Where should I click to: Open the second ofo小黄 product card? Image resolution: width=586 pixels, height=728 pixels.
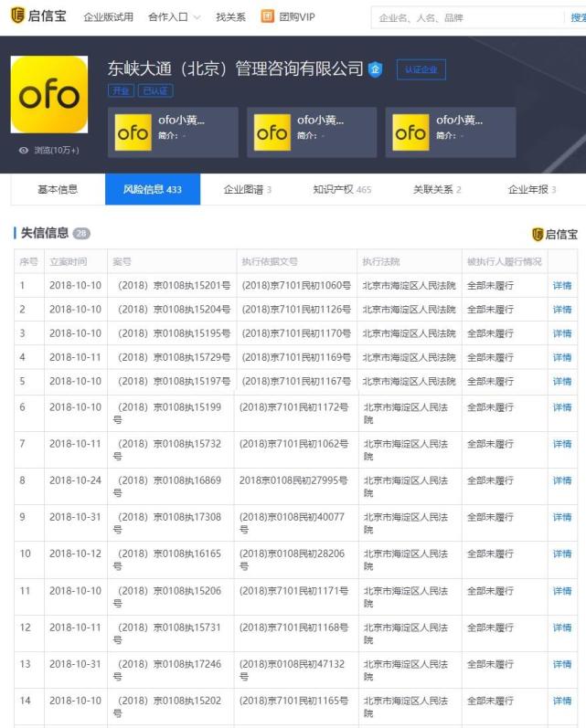point(312,132)
